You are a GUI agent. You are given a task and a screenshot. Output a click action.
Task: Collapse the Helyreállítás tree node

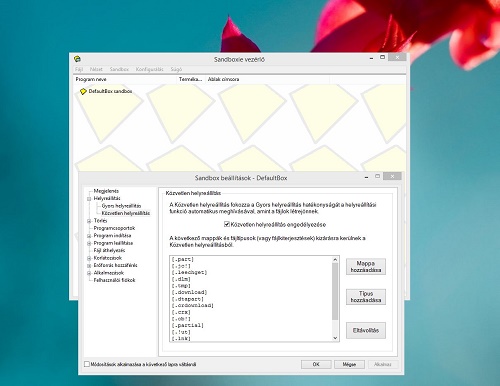point(89,199)
